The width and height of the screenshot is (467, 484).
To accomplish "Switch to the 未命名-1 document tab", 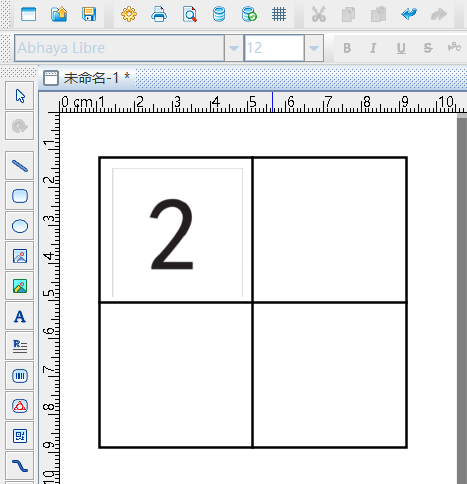I will [87, 78].
